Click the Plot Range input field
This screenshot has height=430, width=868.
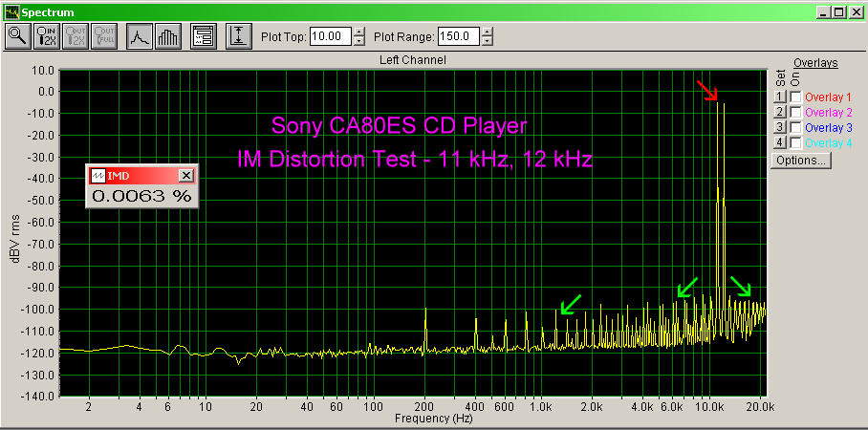[459, 36]
